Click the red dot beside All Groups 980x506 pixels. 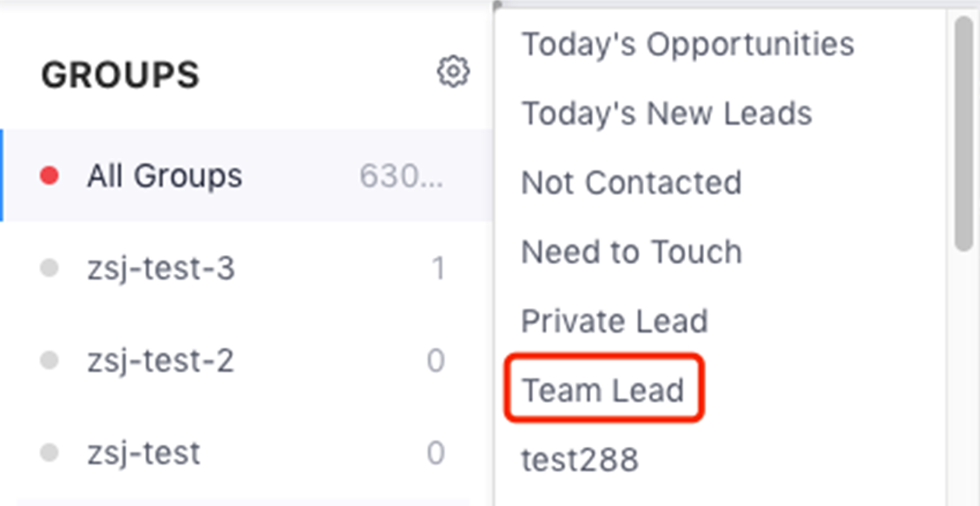(x=49, y=176)
